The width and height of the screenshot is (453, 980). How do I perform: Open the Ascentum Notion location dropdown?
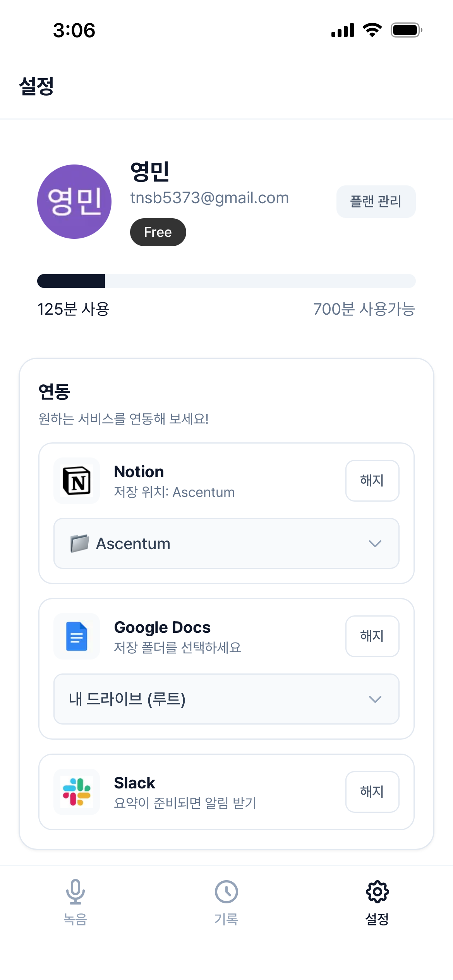tap(226, 543)
